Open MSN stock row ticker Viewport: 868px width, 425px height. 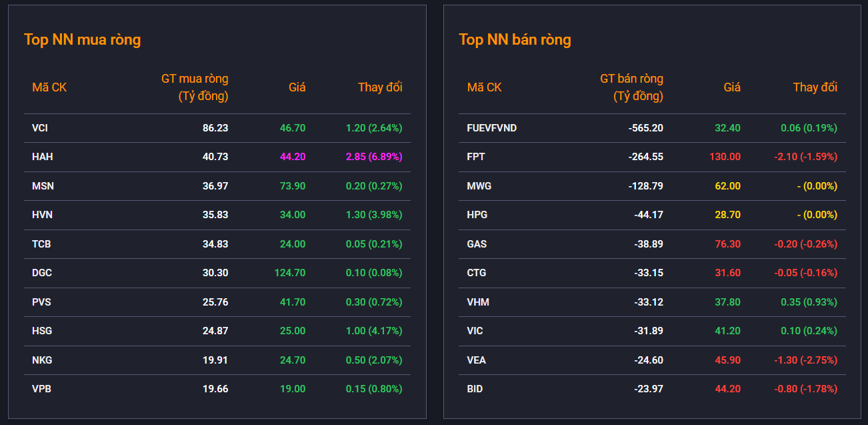pos(43,186)
